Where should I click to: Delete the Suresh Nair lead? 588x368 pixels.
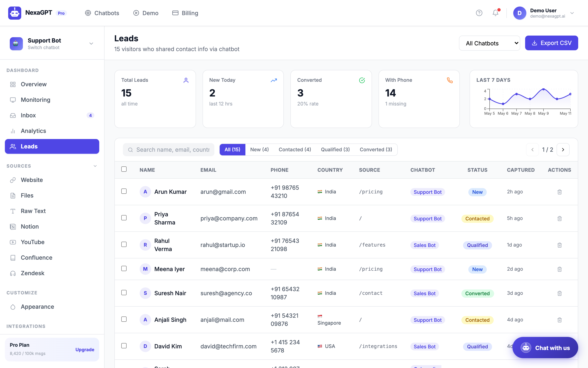tap(559, 293)
